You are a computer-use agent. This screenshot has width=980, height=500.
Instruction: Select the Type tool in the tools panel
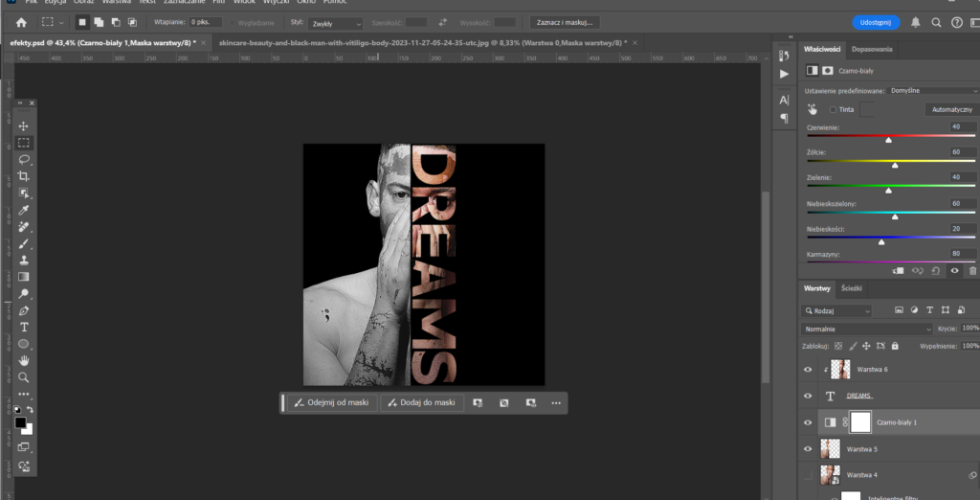point(24,327)
